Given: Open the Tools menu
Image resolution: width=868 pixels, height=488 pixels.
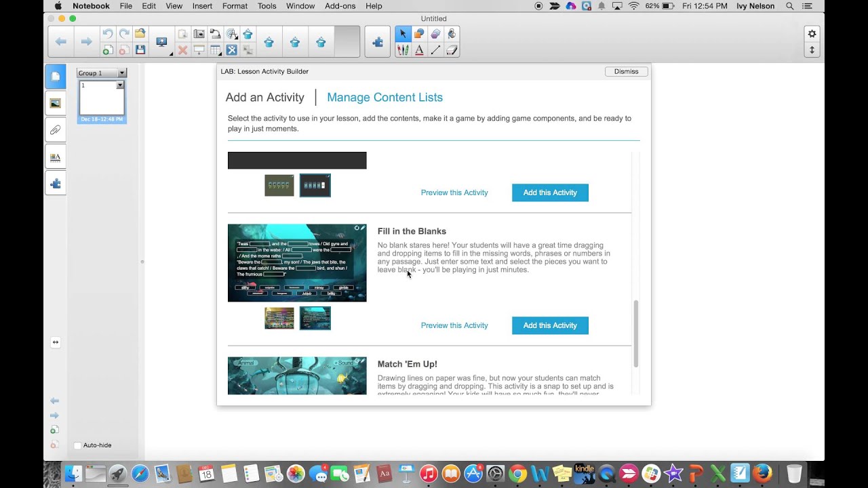Looking at the screenshot, I should click(267, 6).
